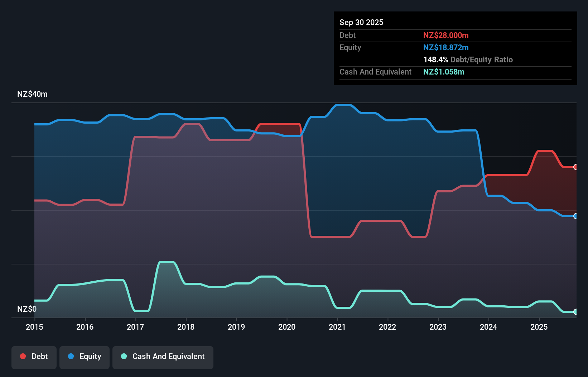
Task: Click the blue Equity legend dot
Action: 71,356
